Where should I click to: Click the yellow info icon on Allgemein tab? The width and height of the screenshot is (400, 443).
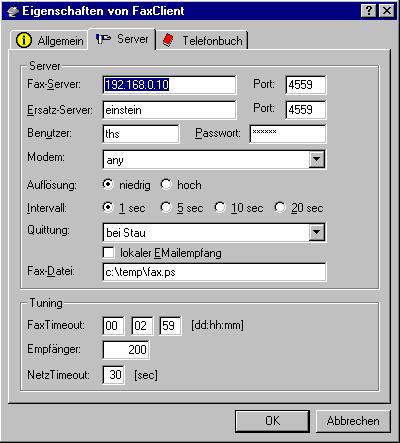point(23,40)
